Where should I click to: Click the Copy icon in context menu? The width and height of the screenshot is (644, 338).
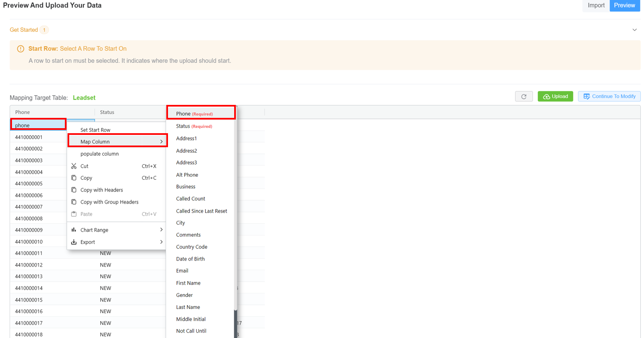pos(74,178)
